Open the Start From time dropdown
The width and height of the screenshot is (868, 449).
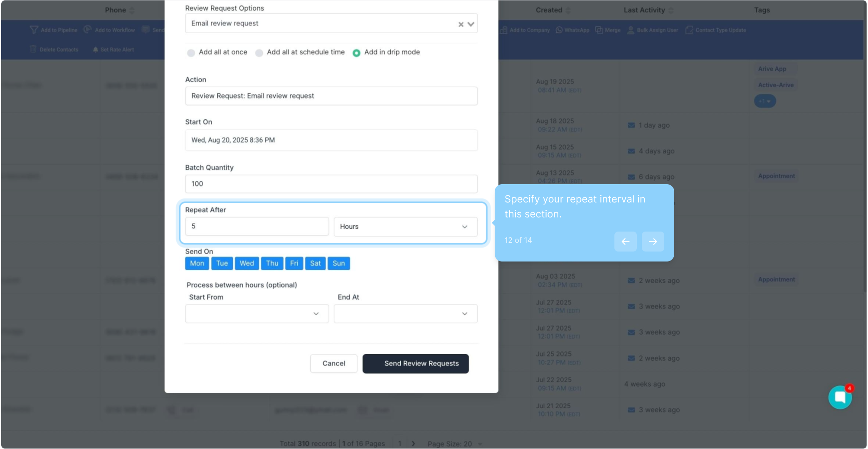tap(256, 313)
